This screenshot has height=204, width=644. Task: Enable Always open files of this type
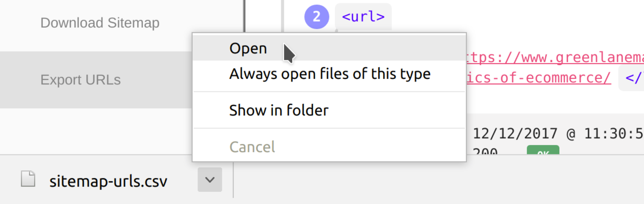(x=329, y=74)
